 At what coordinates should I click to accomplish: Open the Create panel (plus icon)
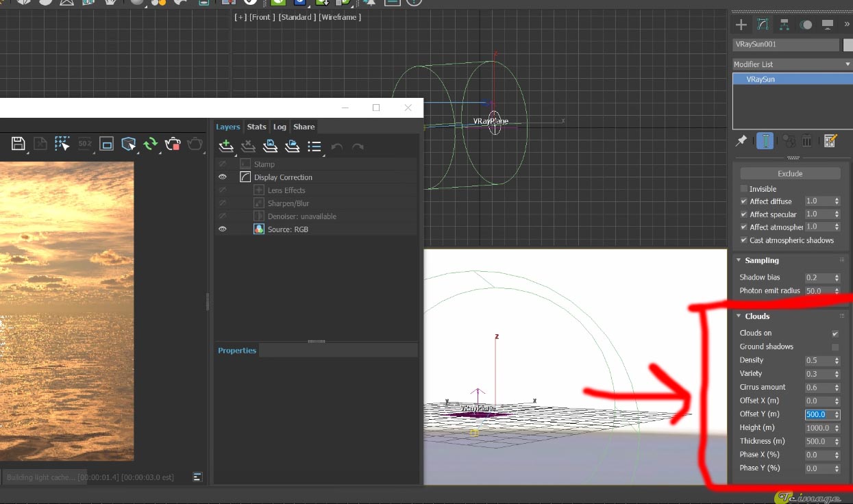click(741, 25)
